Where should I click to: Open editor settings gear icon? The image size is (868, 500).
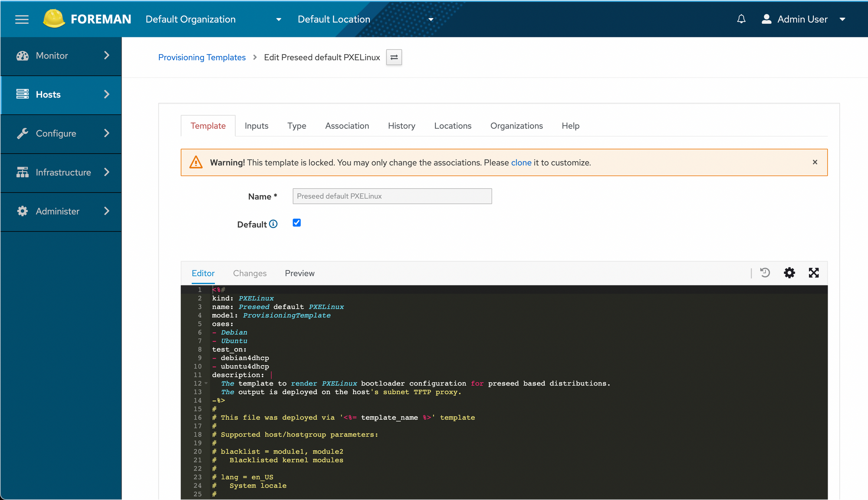point(789,273)
